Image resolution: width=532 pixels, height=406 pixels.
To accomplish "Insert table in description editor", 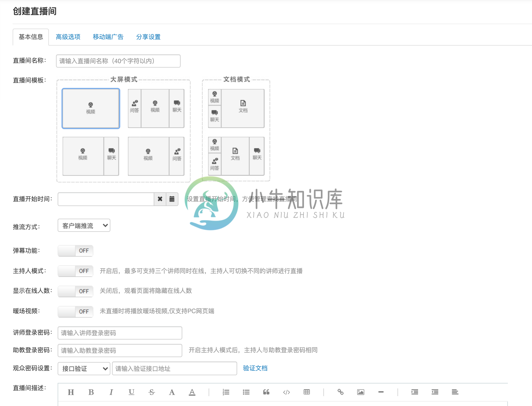I will click(307, 392).
